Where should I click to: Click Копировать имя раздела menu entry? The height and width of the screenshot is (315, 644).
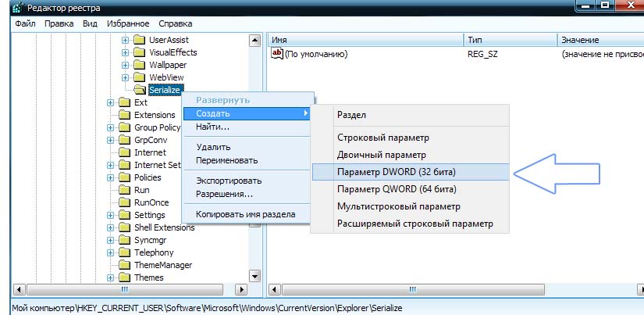pos(244,214)
